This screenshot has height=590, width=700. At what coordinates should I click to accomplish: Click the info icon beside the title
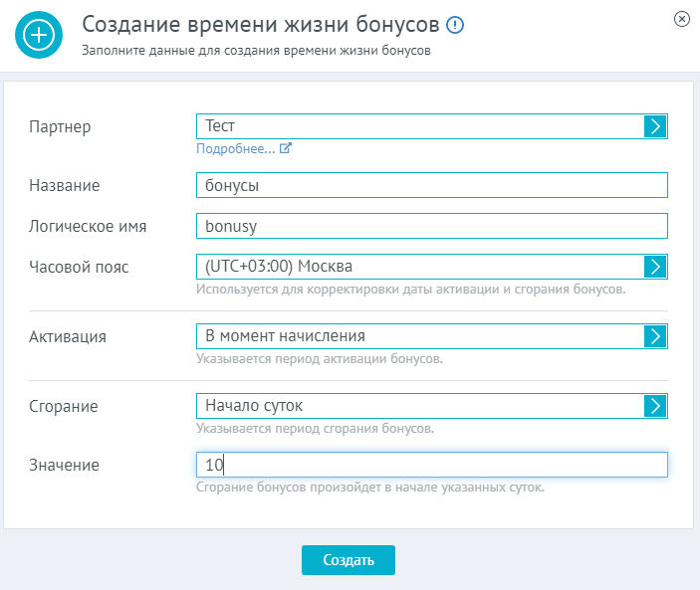pos(455,25)
